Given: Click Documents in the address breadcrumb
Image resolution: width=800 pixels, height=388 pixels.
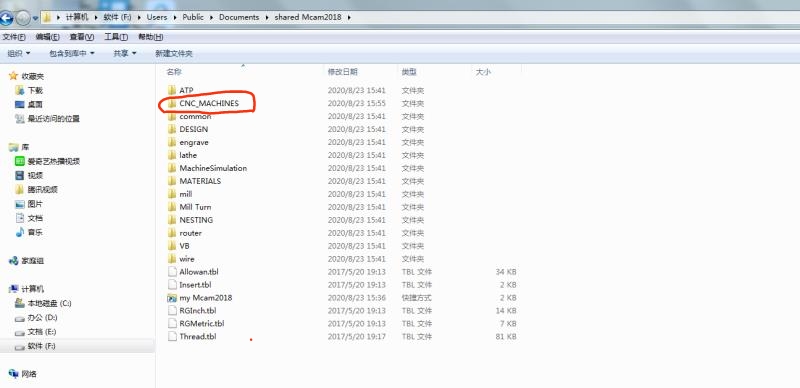Looking at the screenshot, I should (x=239, y=17).
